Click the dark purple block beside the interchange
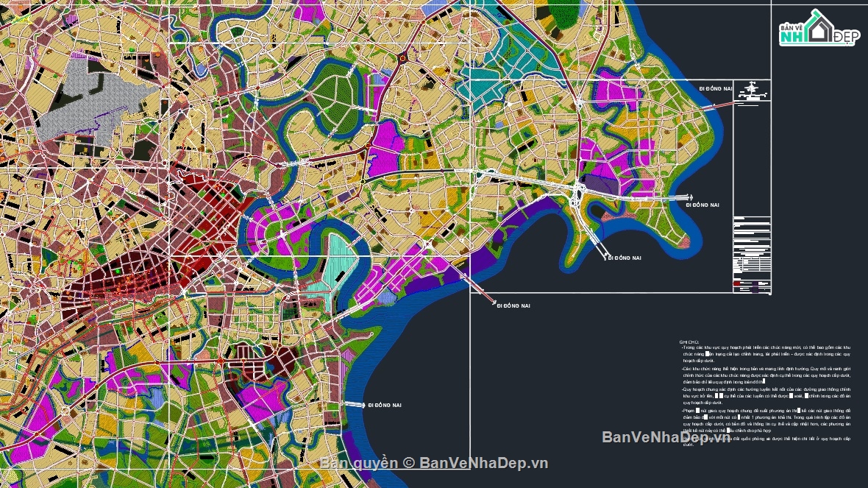The height and width of the screenshot is (488, 868). (x=596, y=184)
